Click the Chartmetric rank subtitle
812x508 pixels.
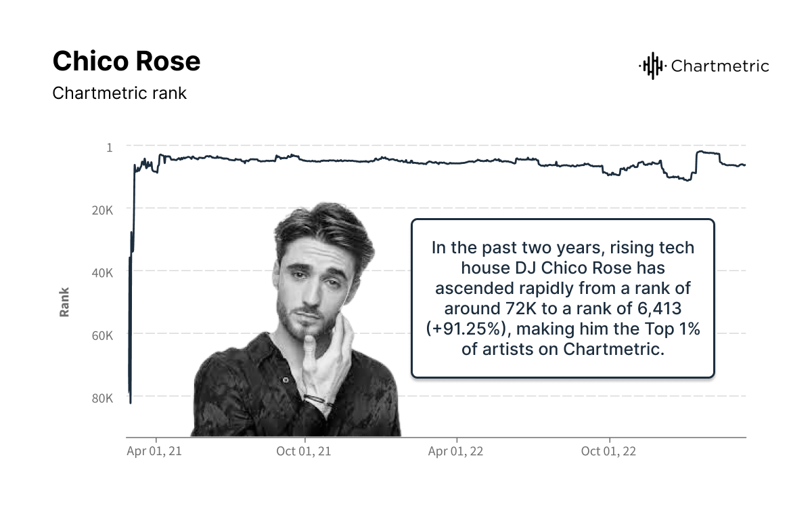(119, 93)
